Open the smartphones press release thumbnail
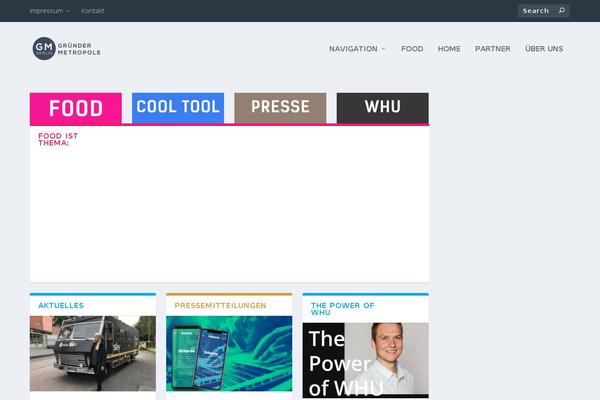This screenshot has width=600, height=400. pos(229,353)
